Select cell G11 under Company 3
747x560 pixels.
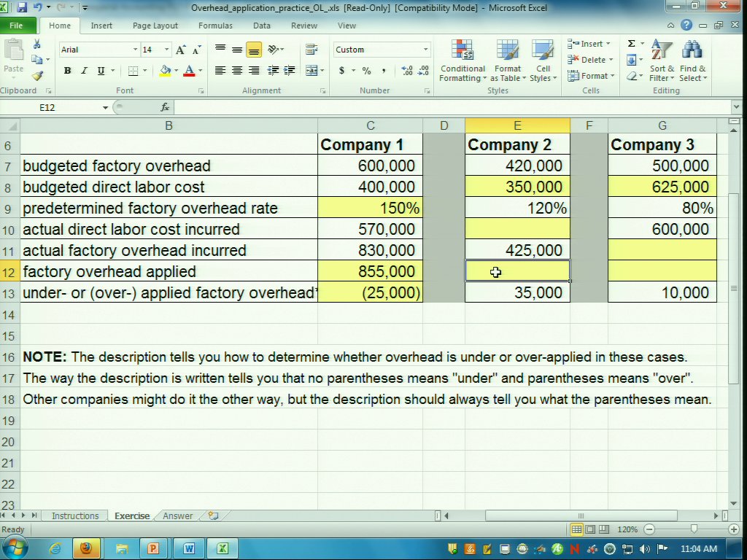coord(662,250)
